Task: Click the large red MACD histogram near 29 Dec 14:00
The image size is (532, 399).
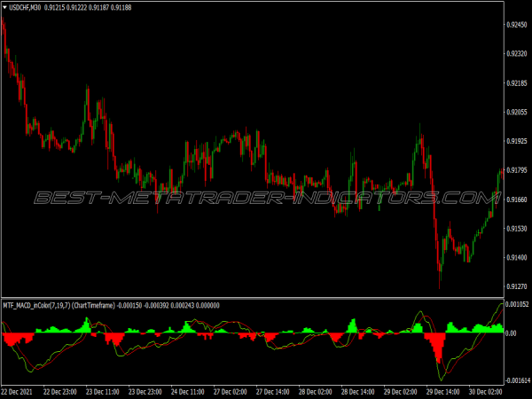Action: pos(436,344)
